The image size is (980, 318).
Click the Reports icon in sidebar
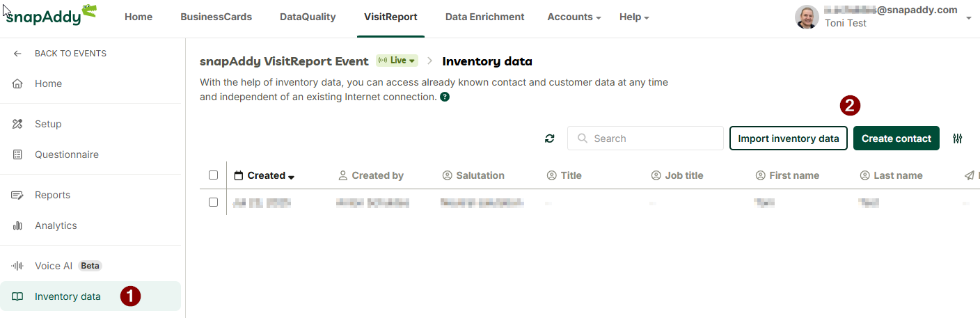coord(18,195)
